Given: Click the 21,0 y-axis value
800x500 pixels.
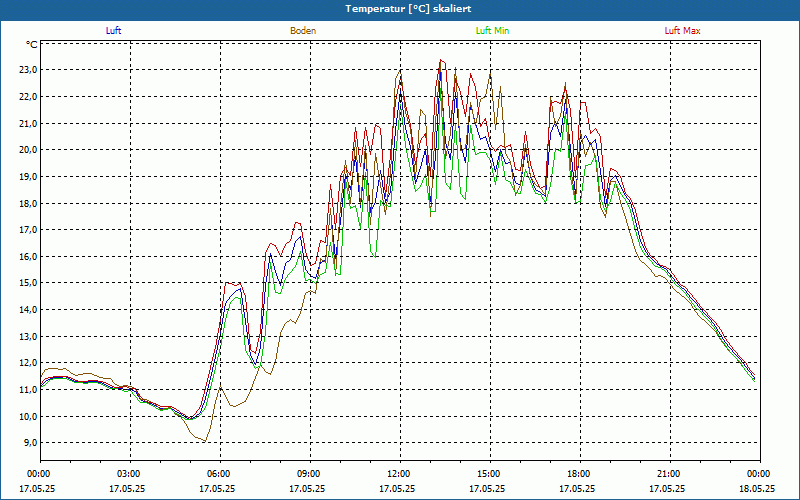Looking at the screenshot, I should 28,123.
